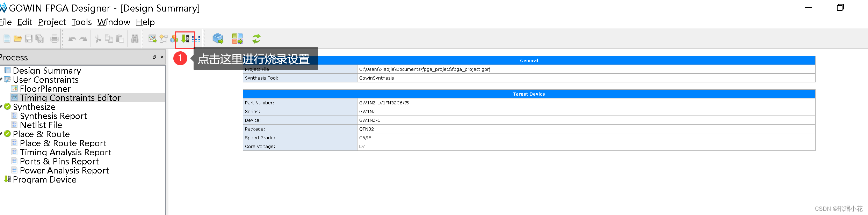
Task: Click the print icon in toolbar
Action: (55, 39)
